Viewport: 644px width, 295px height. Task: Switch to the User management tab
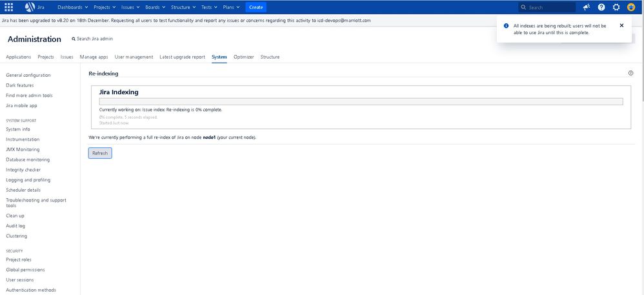(134, 57)
